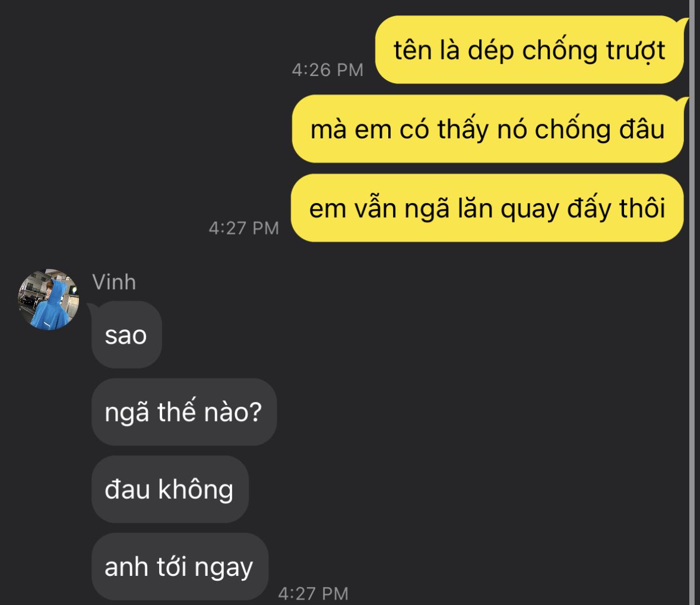Click the word "quay" in third yellow message

tap(530, 210)
